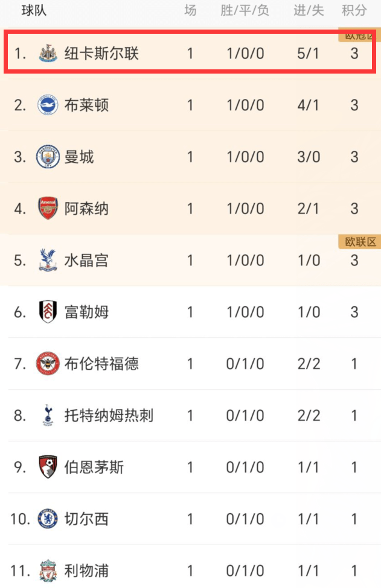Tap the Chelsea lion badge
The width and height of the screenshot is (381, 588).
(x=48, y=519)
